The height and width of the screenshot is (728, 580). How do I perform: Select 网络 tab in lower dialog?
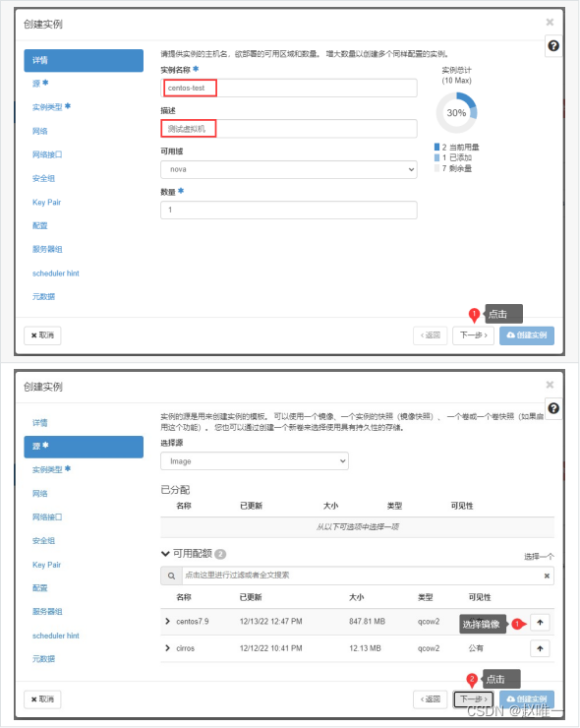(x=40, y=494)
